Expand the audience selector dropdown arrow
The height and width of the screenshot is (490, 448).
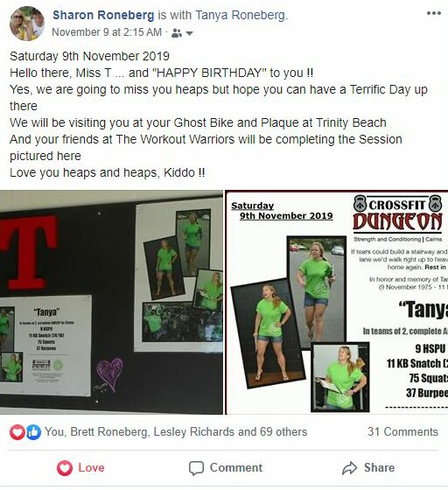tap(189, 33)
